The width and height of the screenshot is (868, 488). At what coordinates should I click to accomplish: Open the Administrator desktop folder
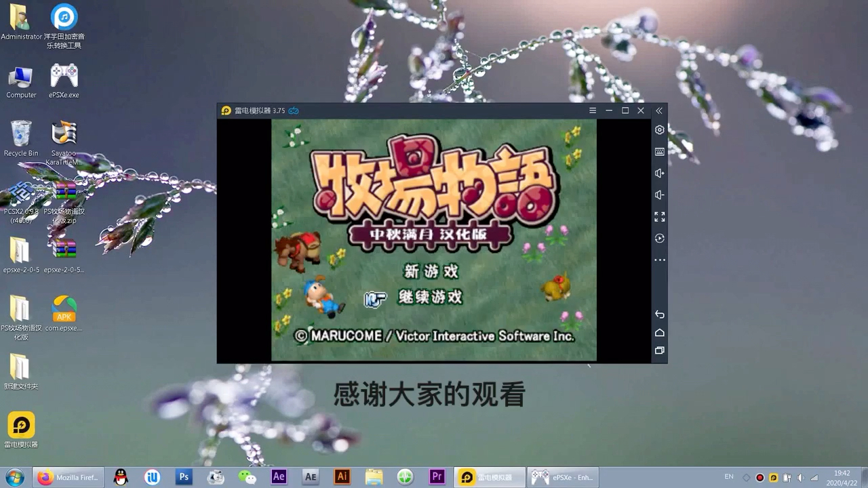pyautogui.click(x=21, y=22)
